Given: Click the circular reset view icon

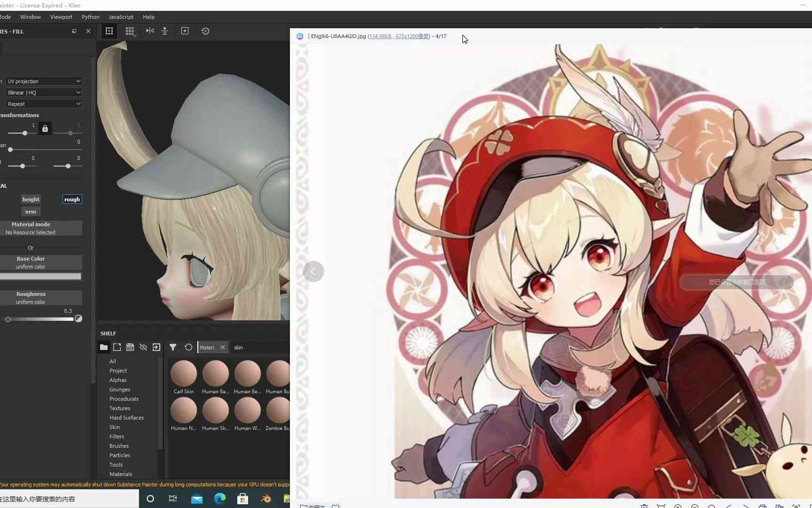Looking at the screenshot, I should coord(205,31).
